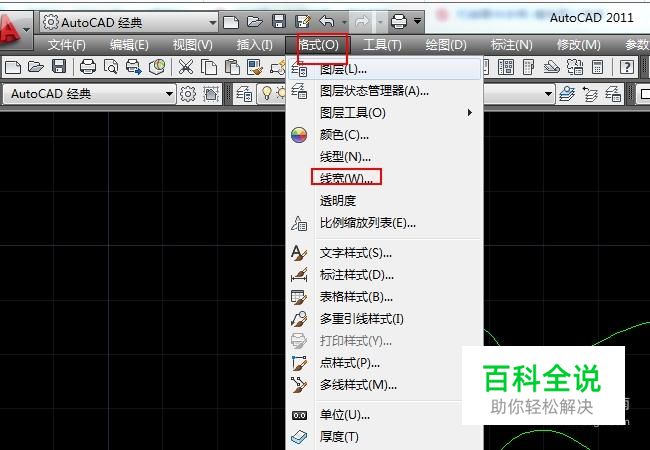Screen dimensions: 650x450
Task: Choose 图层状态管理器(A)... entry
Action: [385, 91]
